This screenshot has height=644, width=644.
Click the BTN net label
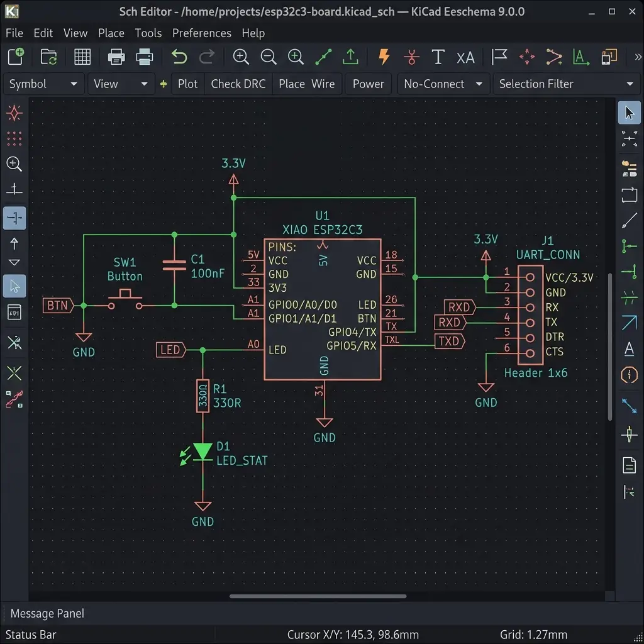58,306
